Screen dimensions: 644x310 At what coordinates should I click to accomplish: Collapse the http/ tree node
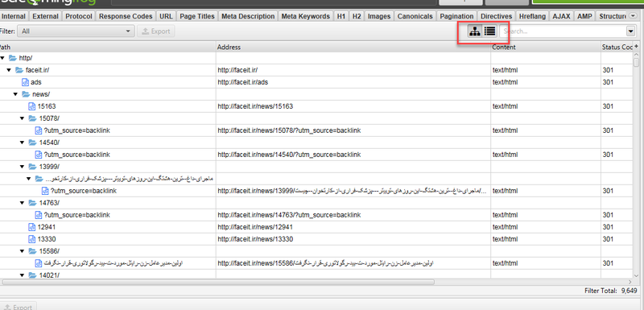[x=2, y=58]
